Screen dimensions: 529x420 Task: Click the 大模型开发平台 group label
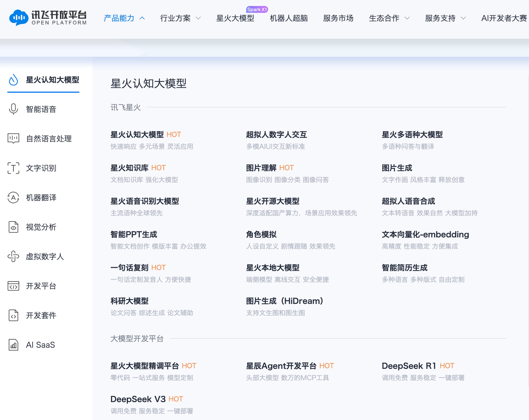coord(137,338)
